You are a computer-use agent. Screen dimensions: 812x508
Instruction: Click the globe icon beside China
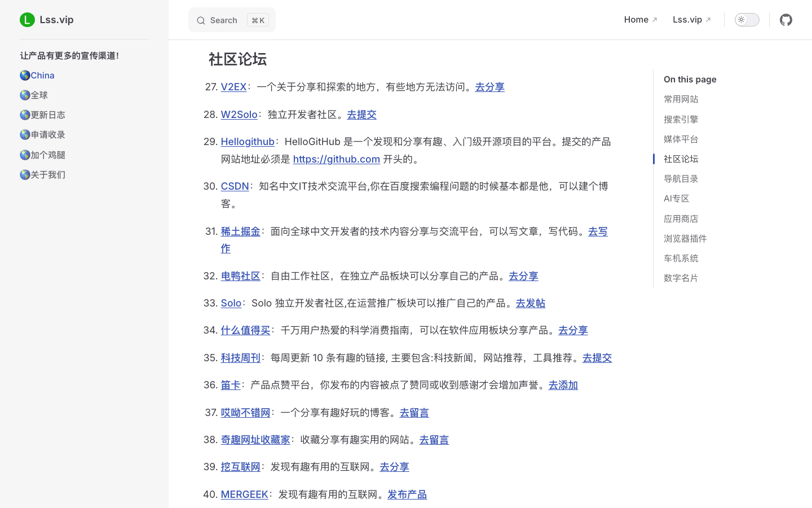coord(24,75)
